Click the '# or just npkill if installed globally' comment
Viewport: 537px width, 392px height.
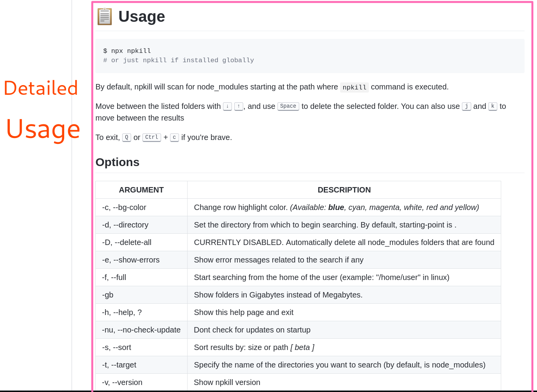pos(179,60)
